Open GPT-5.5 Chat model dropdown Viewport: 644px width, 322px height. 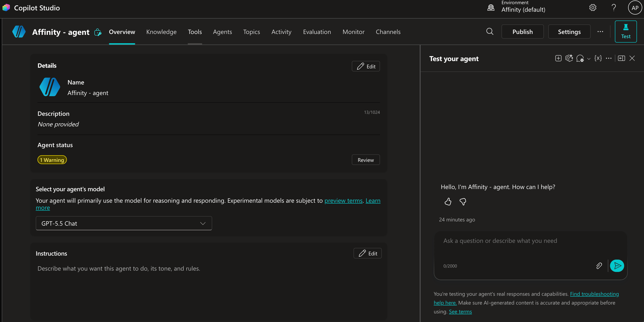pos(124,223)
